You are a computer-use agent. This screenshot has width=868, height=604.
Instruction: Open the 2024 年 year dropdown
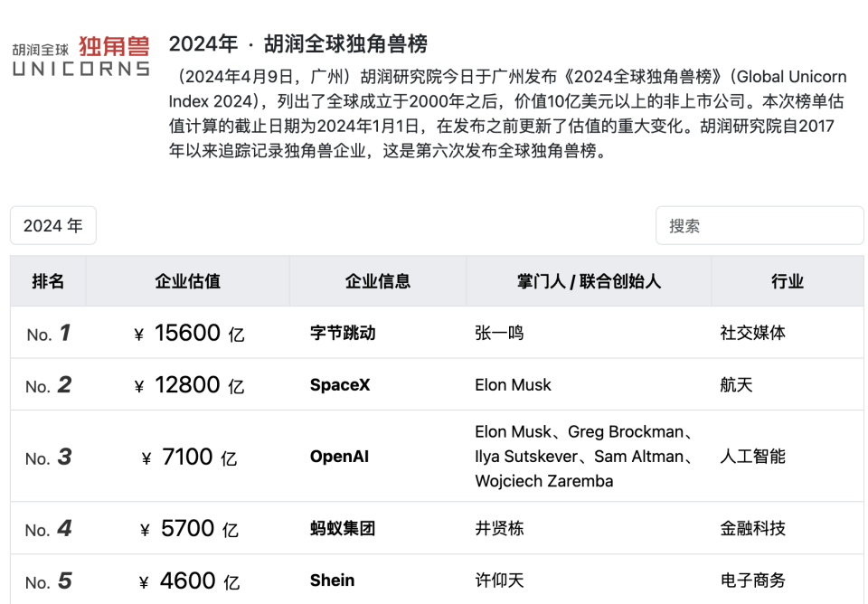click(53, 226)
